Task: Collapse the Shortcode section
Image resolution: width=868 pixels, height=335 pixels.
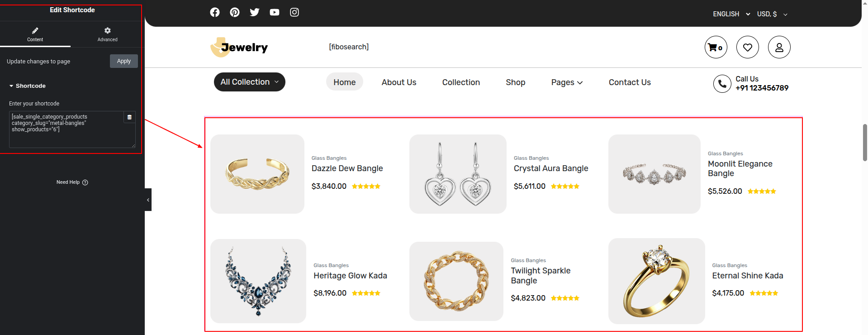Action: pos(27,86)
